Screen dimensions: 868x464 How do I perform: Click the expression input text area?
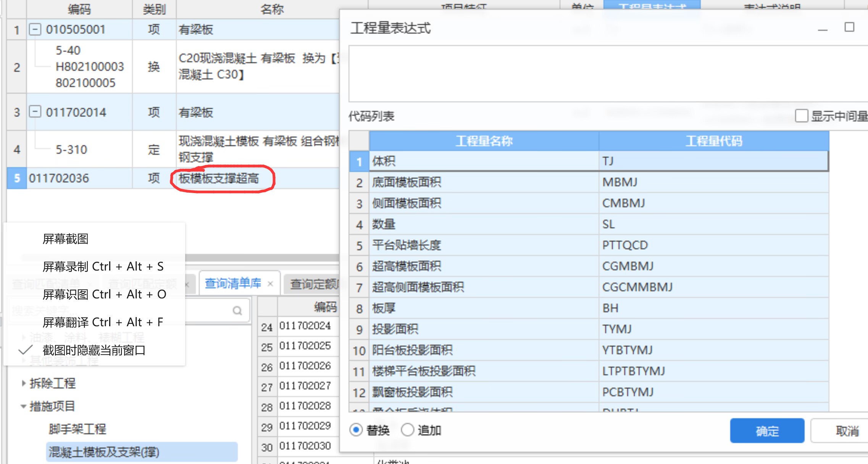click(x=608, y=74)
